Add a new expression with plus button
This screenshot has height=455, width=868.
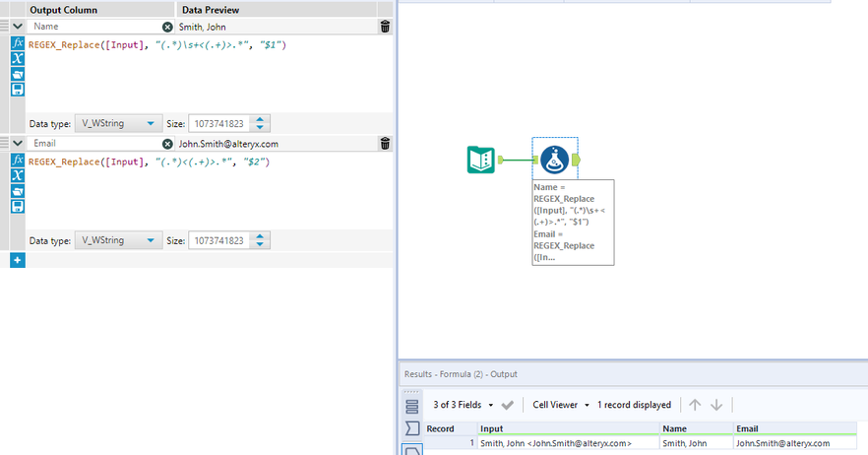click(18, 260)
